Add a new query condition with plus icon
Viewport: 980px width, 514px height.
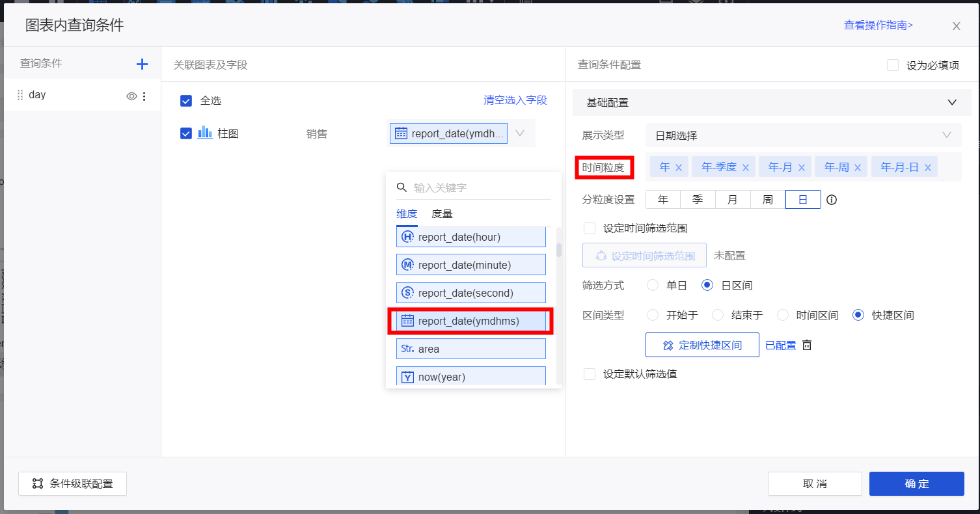click(142, 64)
